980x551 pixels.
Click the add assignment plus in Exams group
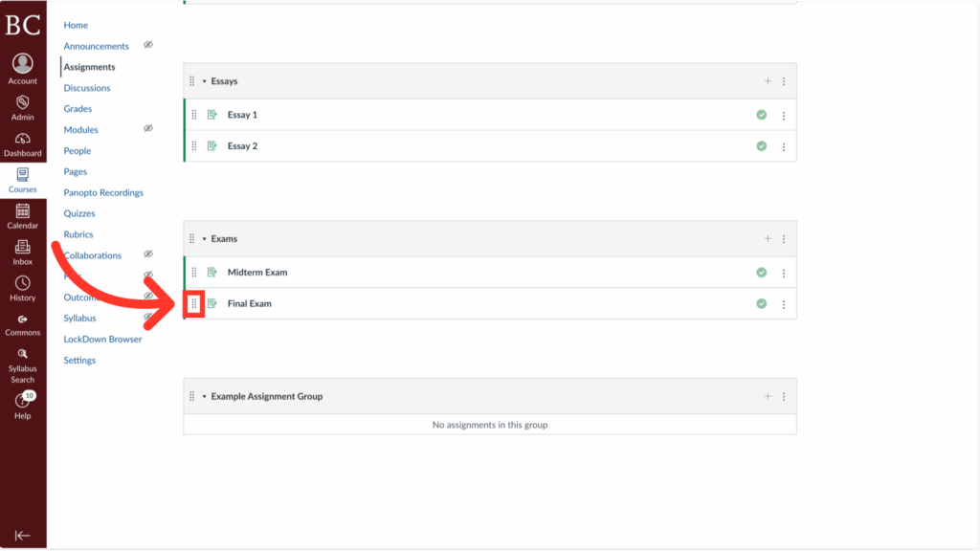tap(768, 238)
